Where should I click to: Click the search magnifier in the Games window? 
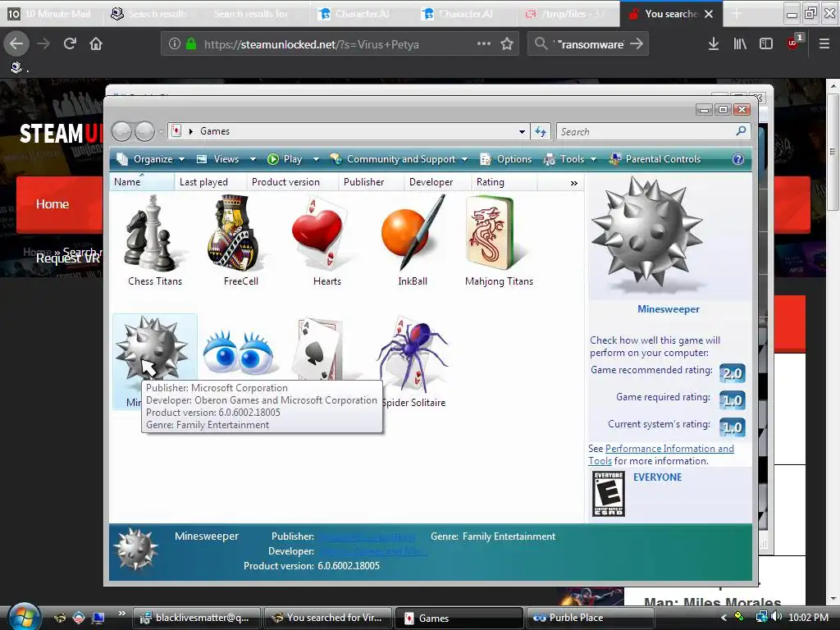[x=741, y=130]
